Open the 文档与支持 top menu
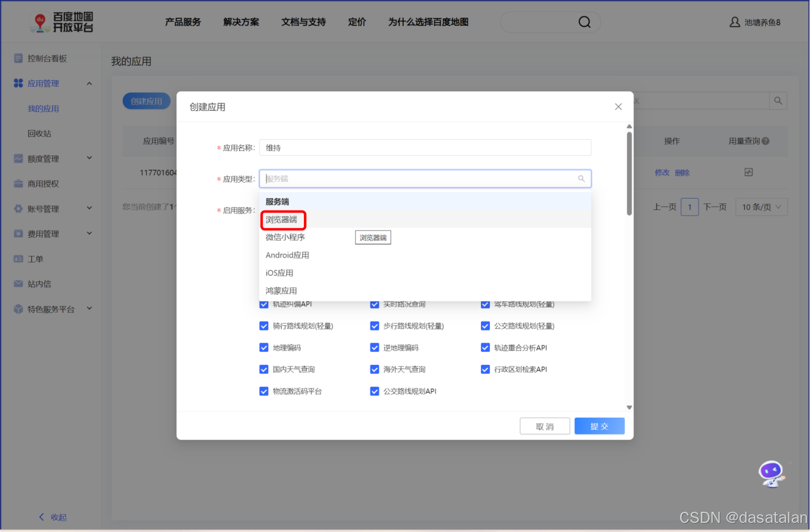 pyautogui.click(x=303, y=22)
